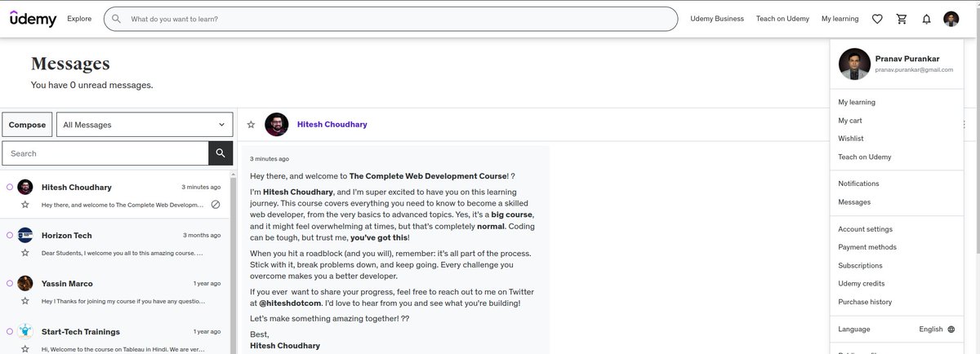Click '3 months ago' on Horizon Tech row
Viewport: 980px width, 354px height.
(x=202, y=235)
